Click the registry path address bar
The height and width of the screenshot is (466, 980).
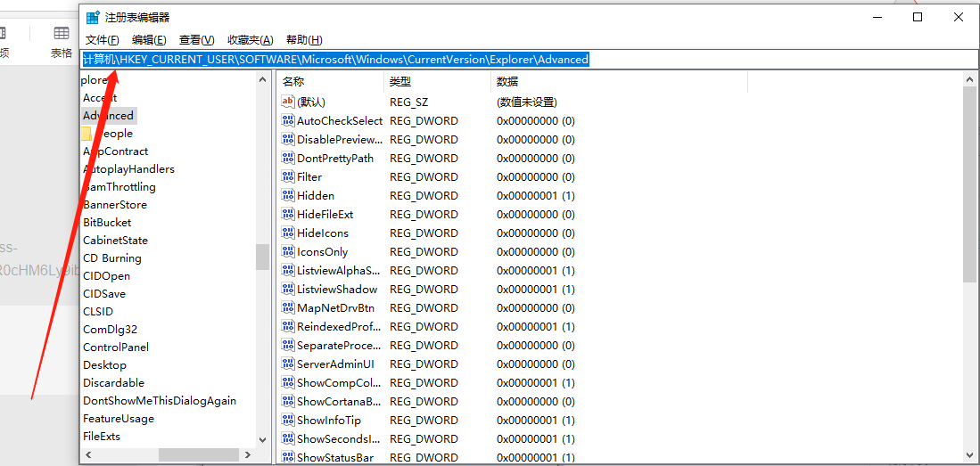pyautogui.click(x=530, y=60)
